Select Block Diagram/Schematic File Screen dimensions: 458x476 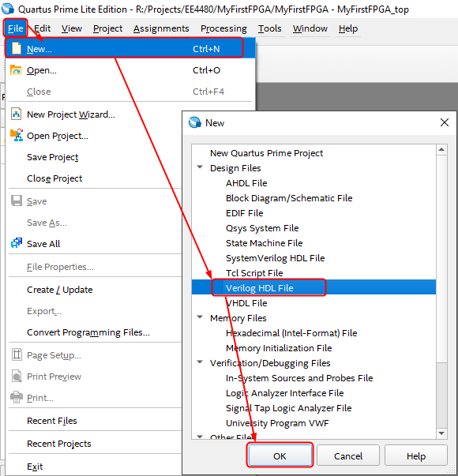pos(289,198)
